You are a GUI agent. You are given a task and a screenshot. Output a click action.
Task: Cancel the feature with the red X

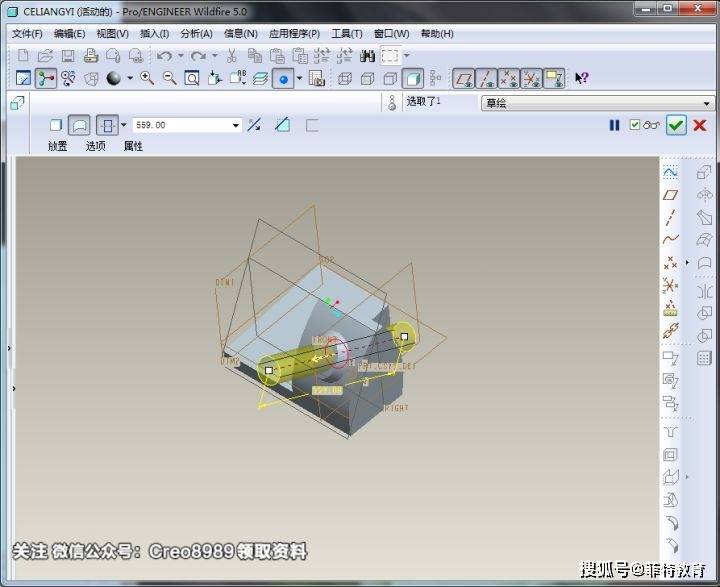tap(700, 125)
